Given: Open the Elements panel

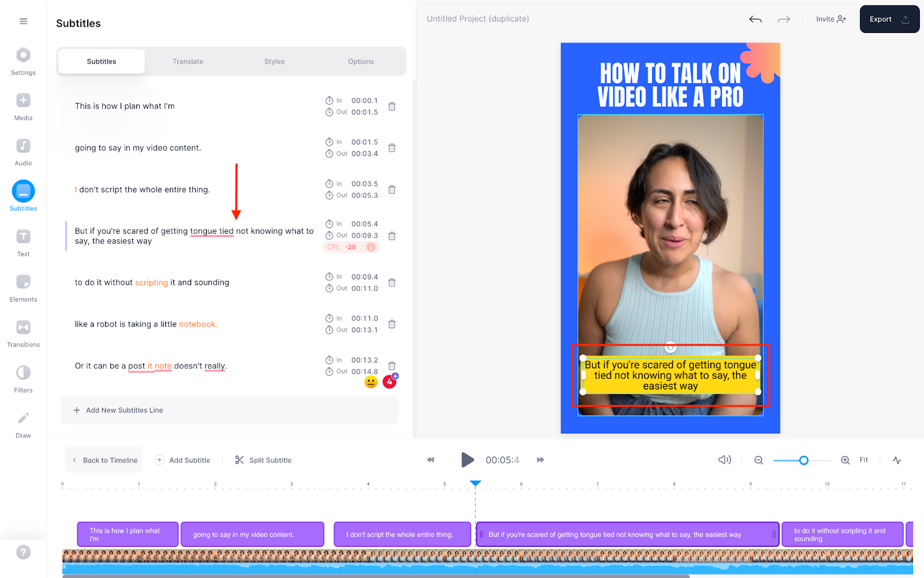Looking at the screenshot, I should coord(23,288).
